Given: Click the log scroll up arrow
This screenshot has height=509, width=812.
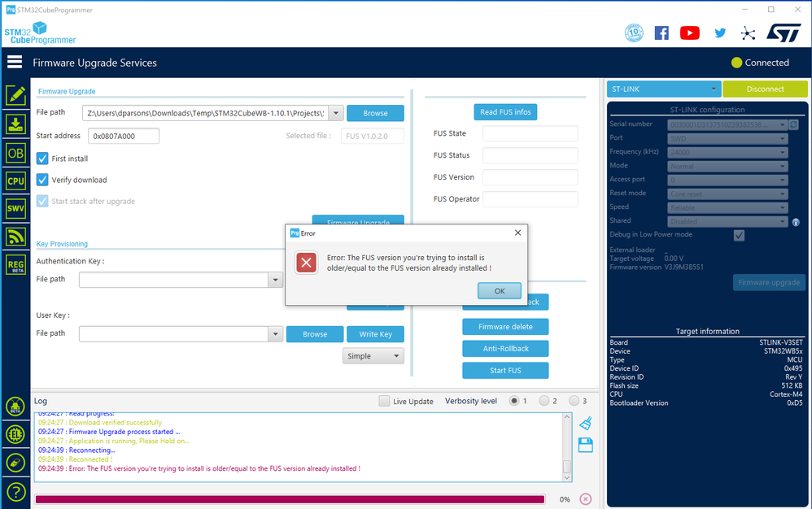Looking at the screenshot, I should pos(567,417).
